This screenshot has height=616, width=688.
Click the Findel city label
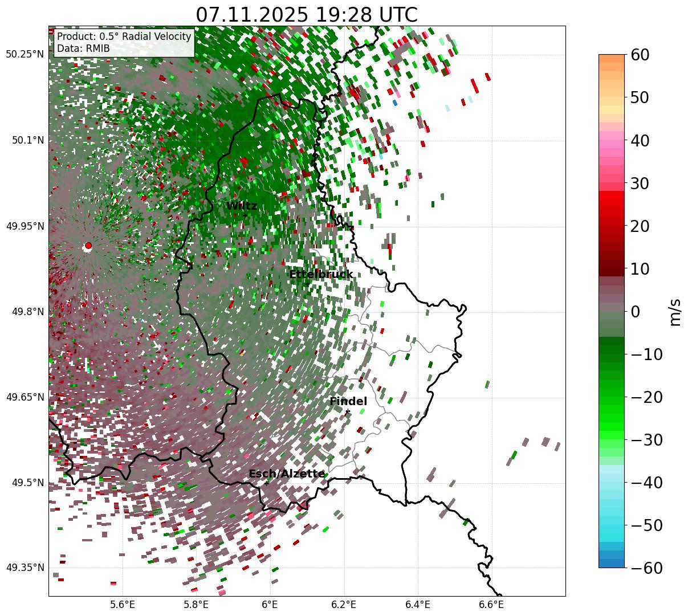coord(348,402)
